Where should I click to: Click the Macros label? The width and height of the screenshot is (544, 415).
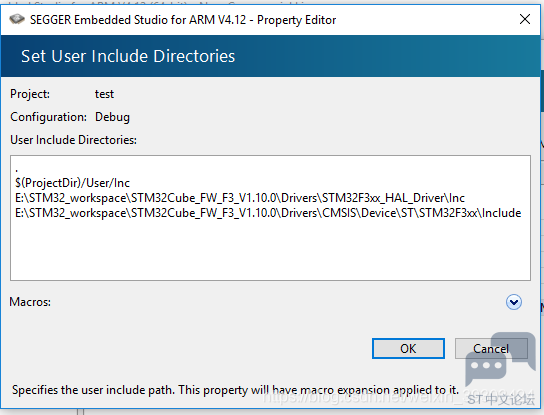click(30, 302)
